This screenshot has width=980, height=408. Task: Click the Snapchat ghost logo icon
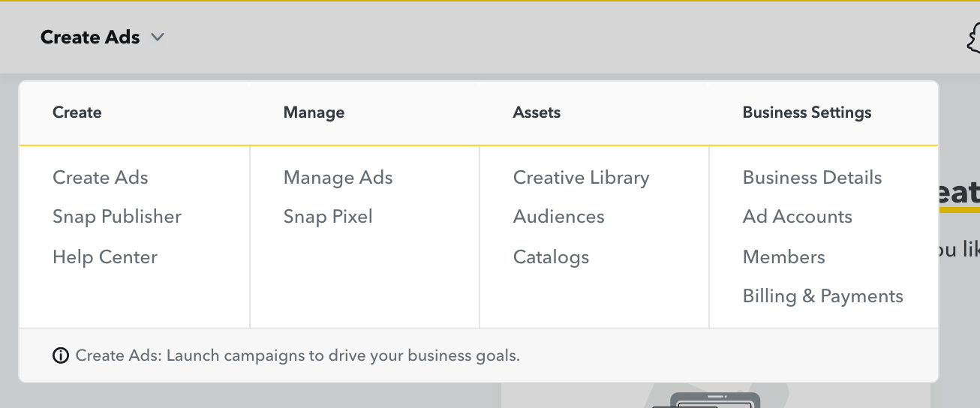(974, 38)
